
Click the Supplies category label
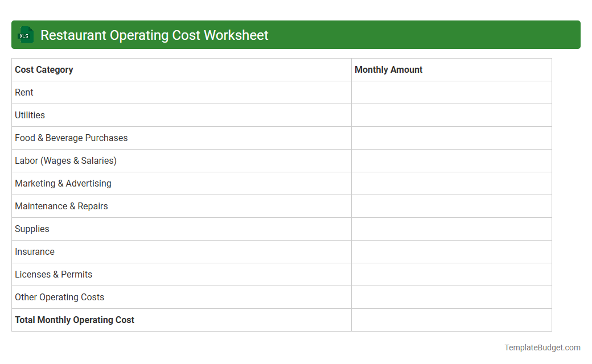coord(32,229)
